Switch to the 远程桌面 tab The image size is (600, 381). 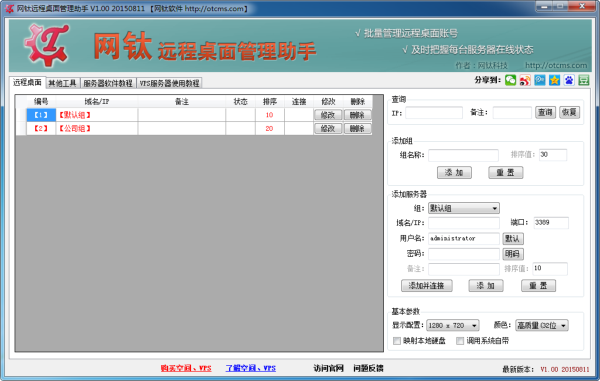pos(27,82)
